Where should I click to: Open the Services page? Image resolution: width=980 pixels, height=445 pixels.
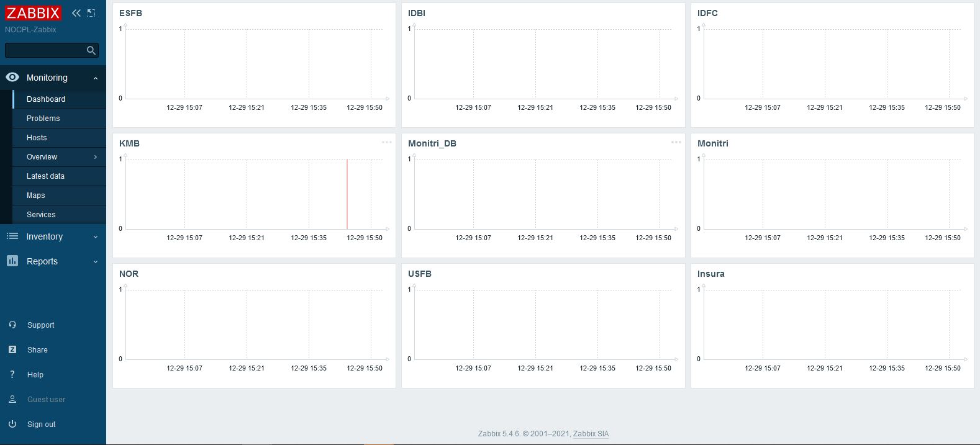(60, 215)
